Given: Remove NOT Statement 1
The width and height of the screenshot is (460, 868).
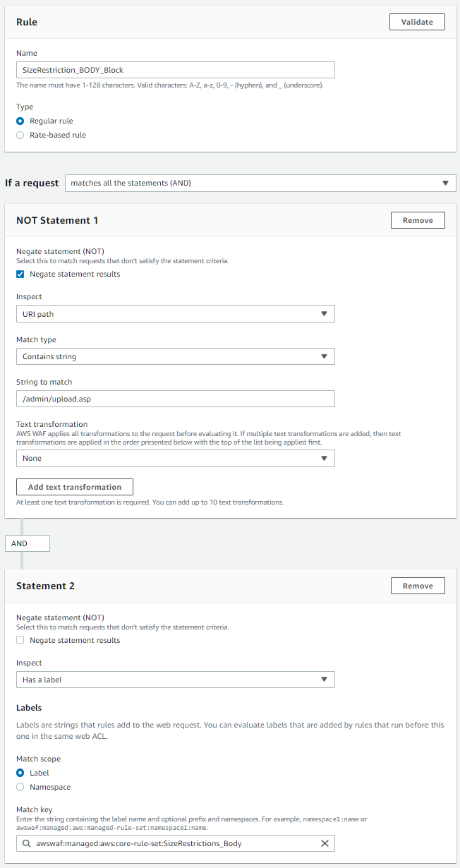Looking at the screenshot, I should pyautogui.click(x=418, y=220).
